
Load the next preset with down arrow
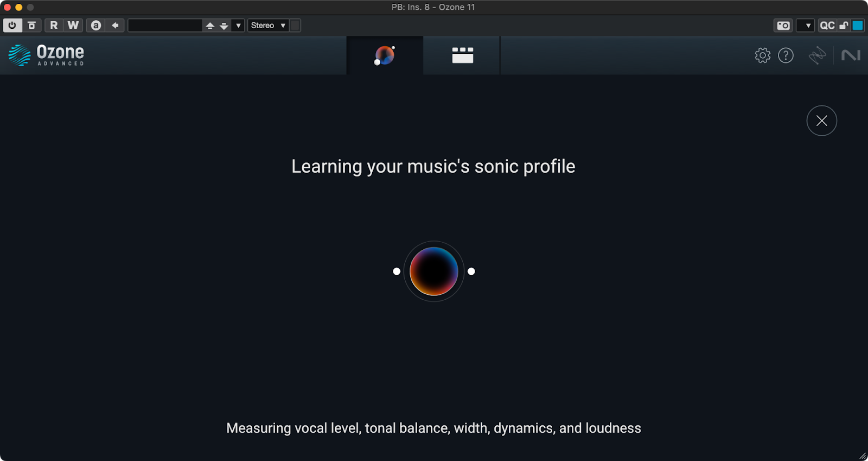[224, 26]
